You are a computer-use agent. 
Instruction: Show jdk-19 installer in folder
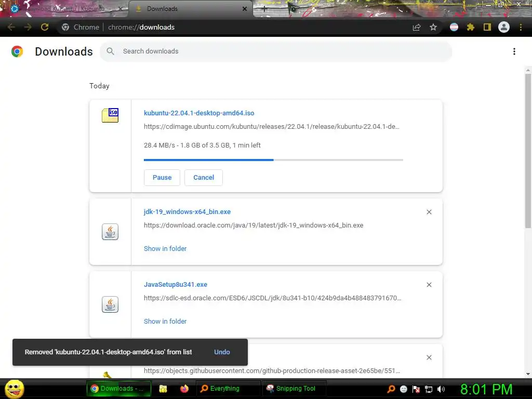(x=165, y=249)
